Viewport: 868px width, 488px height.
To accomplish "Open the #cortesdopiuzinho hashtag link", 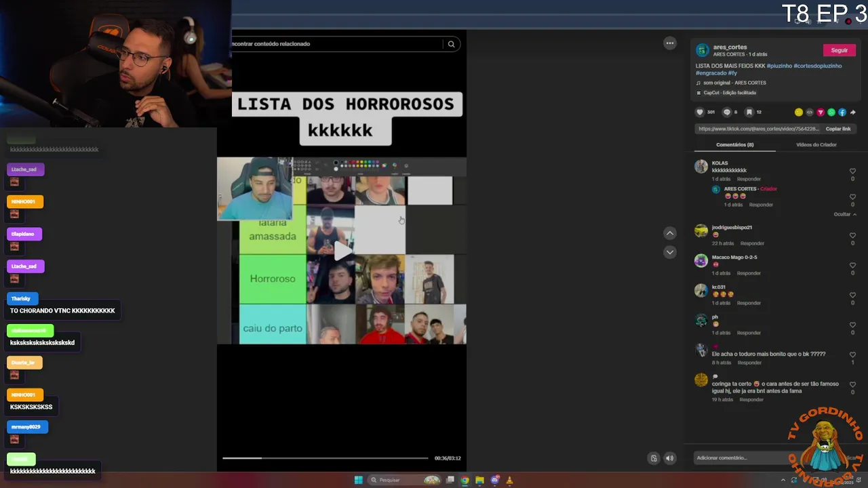I will coord(817,66).
